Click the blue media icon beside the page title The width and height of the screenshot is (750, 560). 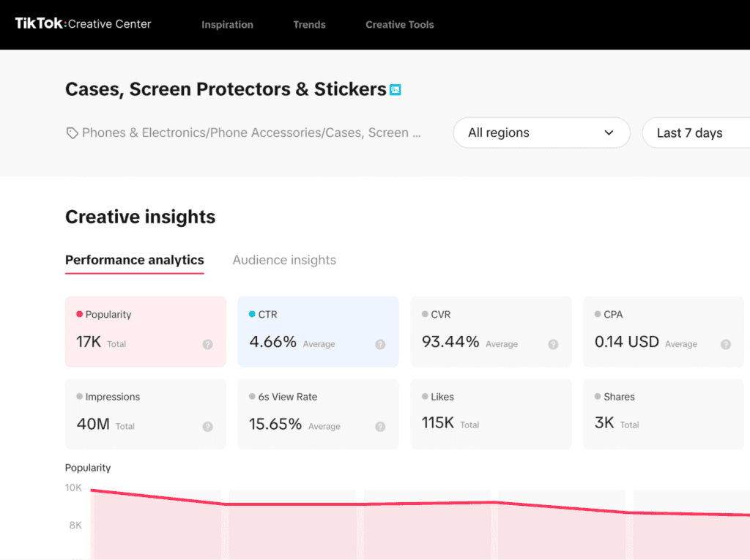tap(396, 89)
